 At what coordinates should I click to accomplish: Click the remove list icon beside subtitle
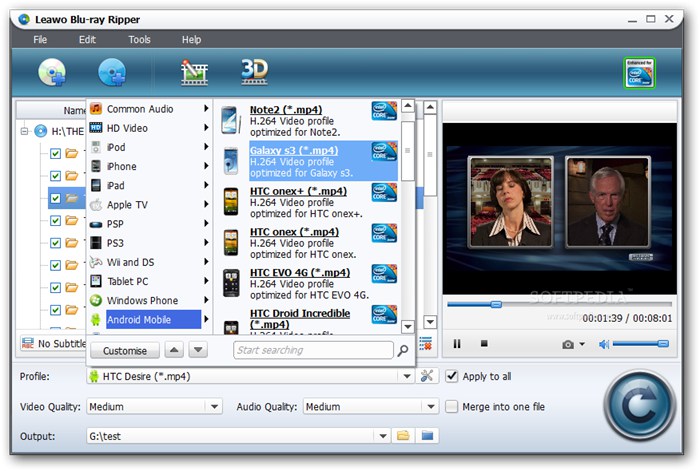pyautogui.click(x=425, y=343)
